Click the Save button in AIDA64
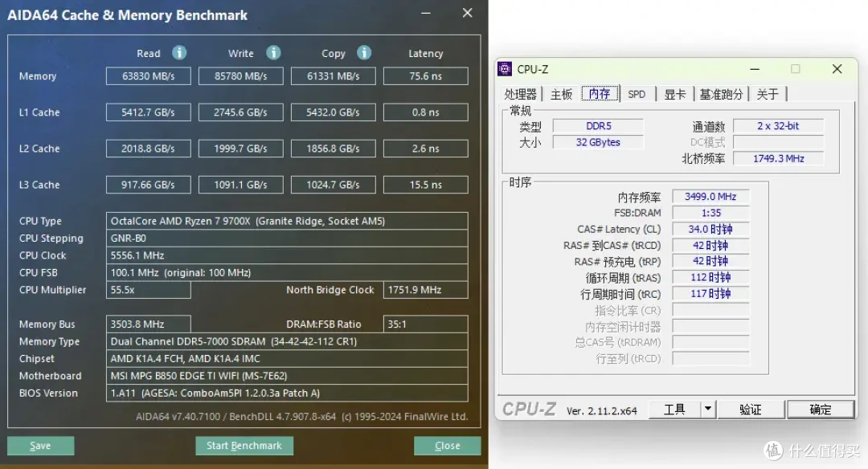Image resolution: width=868 pixels, height=469 pixels. pos(40,446)
